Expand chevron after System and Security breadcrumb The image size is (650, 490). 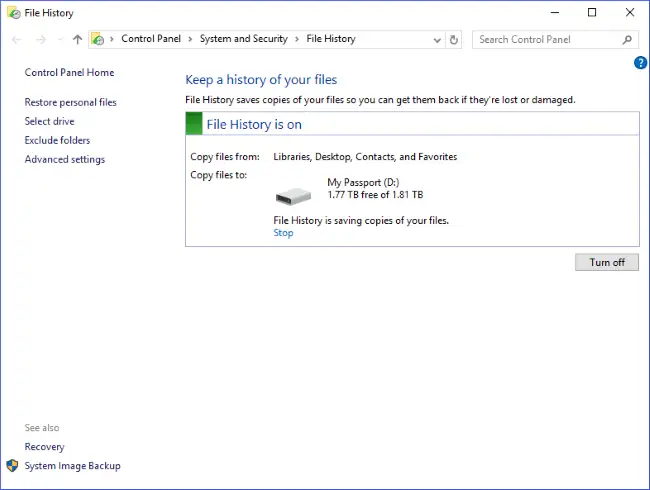point(297,39)
